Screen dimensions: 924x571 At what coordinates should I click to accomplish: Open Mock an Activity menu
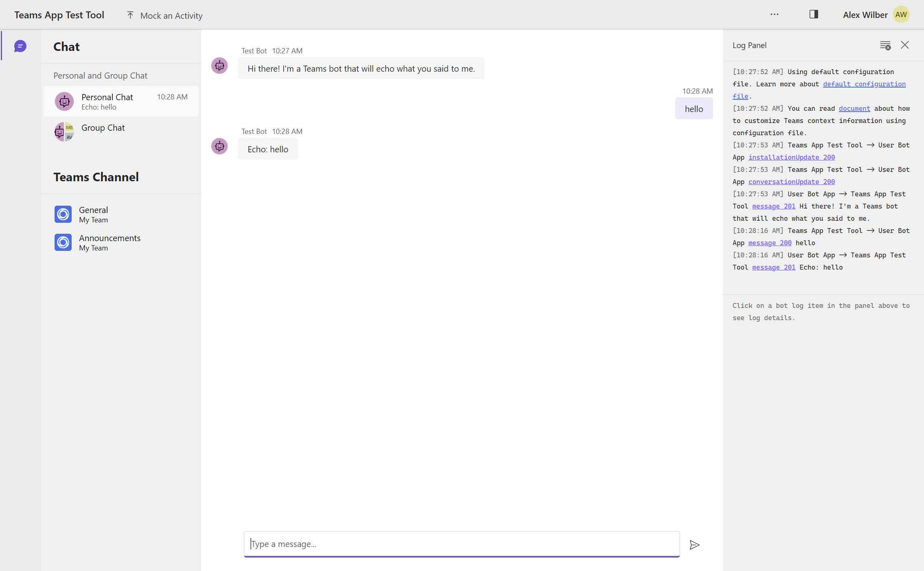165,15
